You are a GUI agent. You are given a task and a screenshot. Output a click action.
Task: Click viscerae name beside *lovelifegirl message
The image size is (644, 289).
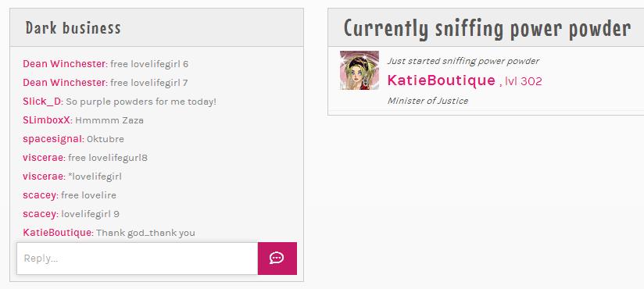coord(43,177)
